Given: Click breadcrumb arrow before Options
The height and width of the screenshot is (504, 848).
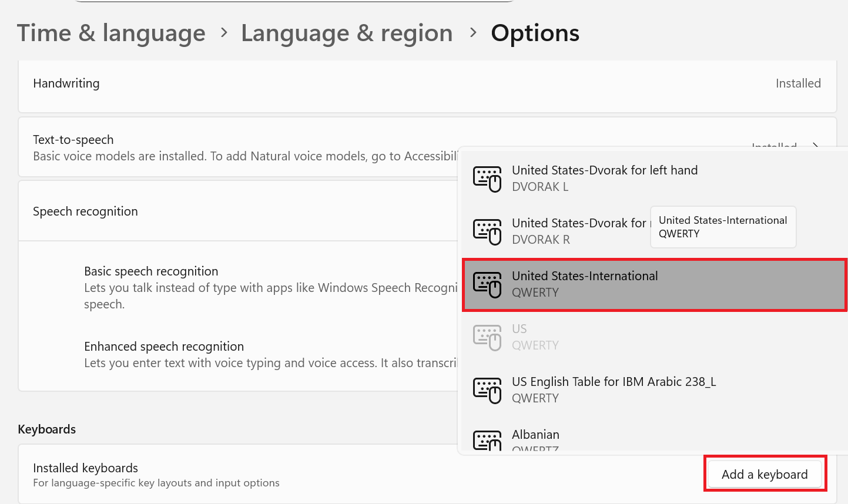Looking at the screenshot, I should tap(473, 33).
